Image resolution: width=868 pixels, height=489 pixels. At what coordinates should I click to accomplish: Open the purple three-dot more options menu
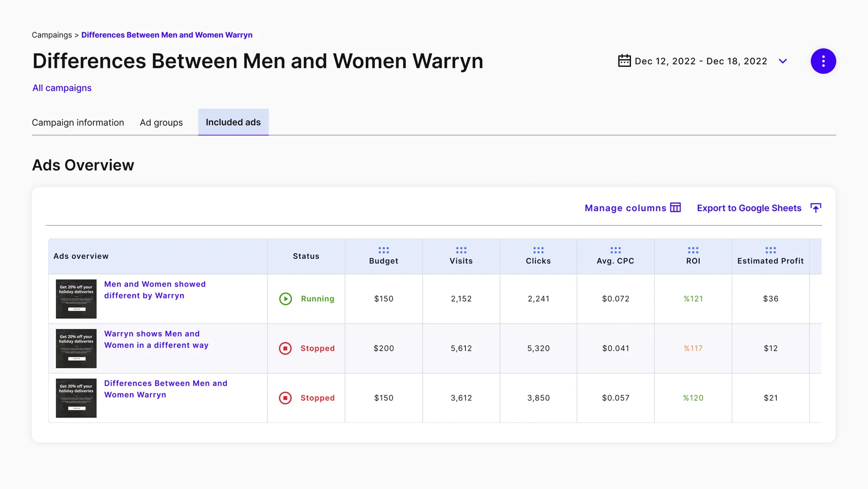[823, 61]
